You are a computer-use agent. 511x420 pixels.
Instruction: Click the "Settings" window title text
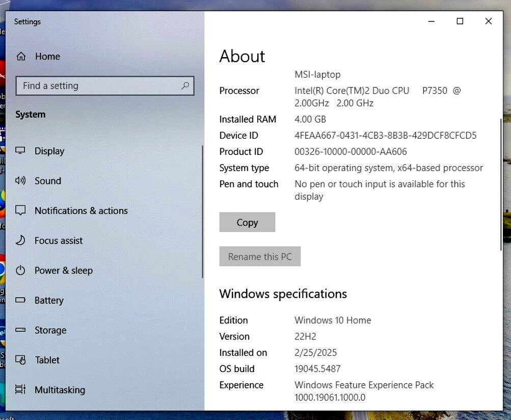pos(28,22)
